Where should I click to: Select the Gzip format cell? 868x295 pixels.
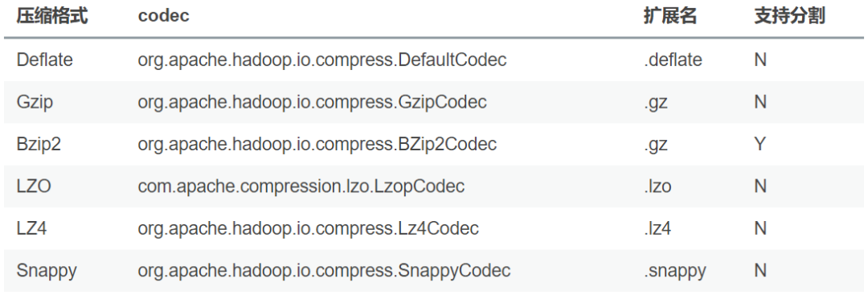[35, 102]
